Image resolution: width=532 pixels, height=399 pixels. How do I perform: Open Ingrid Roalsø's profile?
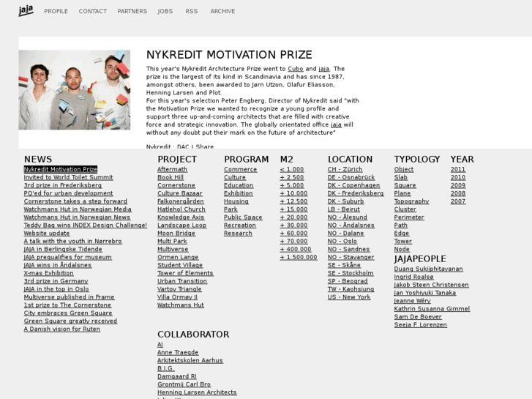[414, 277]
